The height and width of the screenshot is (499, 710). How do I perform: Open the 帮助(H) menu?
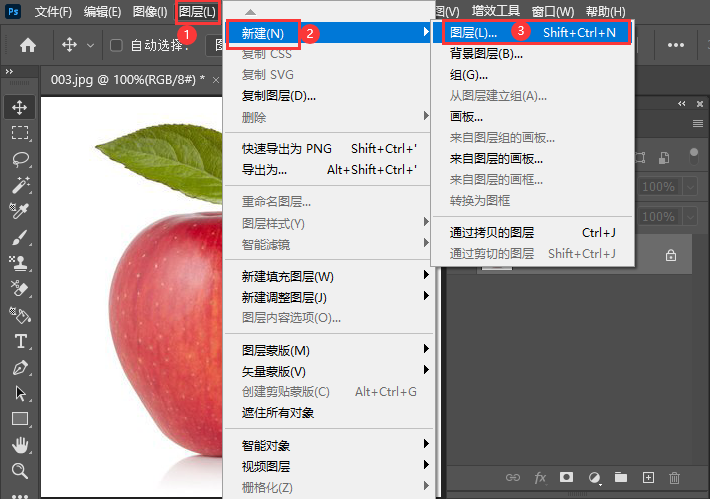pos(605,12)
